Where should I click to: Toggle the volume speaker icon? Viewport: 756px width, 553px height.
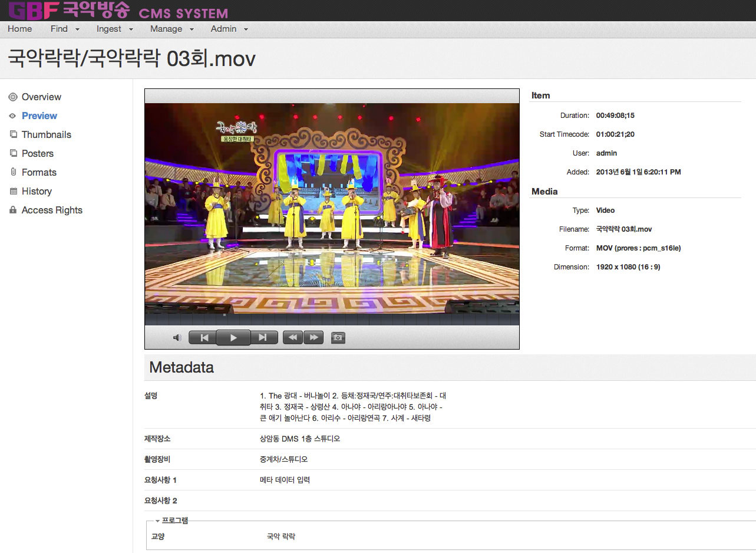tap(176, 338)
